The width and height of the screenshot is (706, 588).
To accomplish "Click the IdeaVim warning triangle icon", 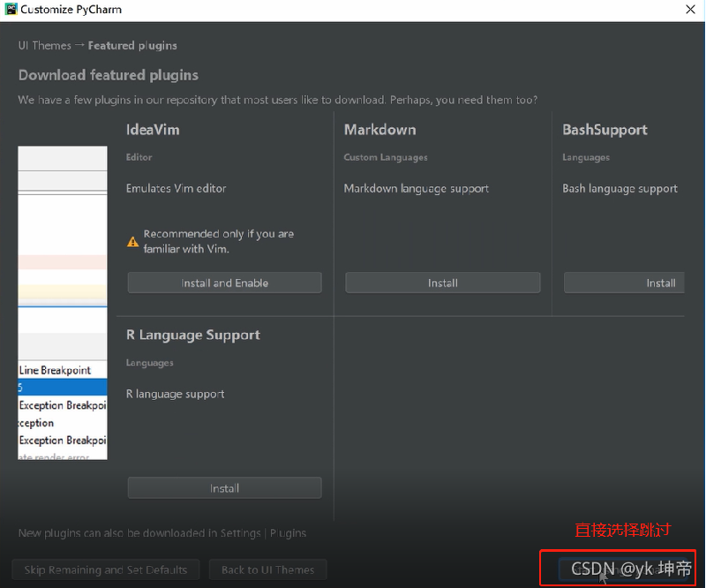I will tap(133, 242).
